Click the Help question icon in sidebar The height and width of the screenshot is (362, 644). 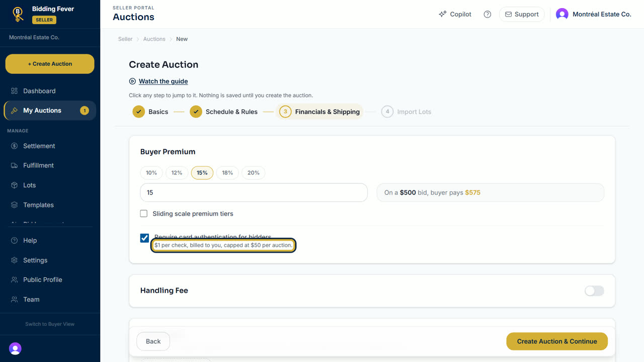pos(14,240)
